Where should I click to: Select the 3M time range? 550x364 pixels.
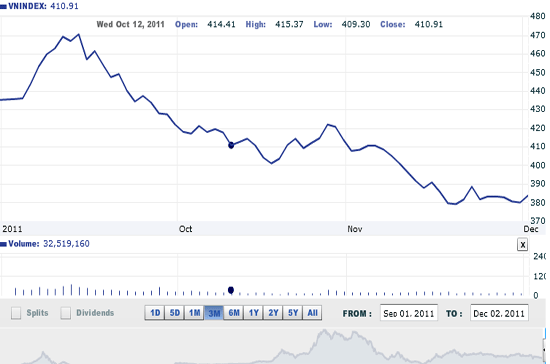coord(214,313)
